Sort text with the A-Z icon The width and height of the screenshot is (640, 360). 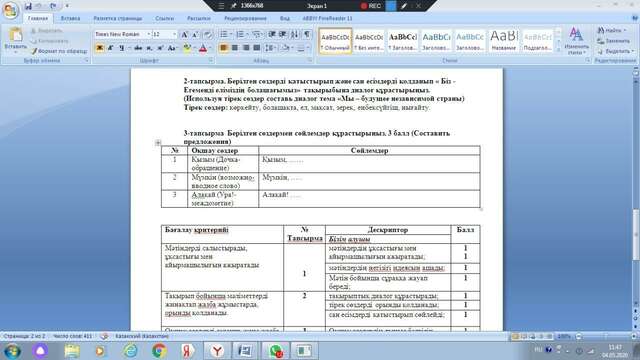(x=295, y=34)
